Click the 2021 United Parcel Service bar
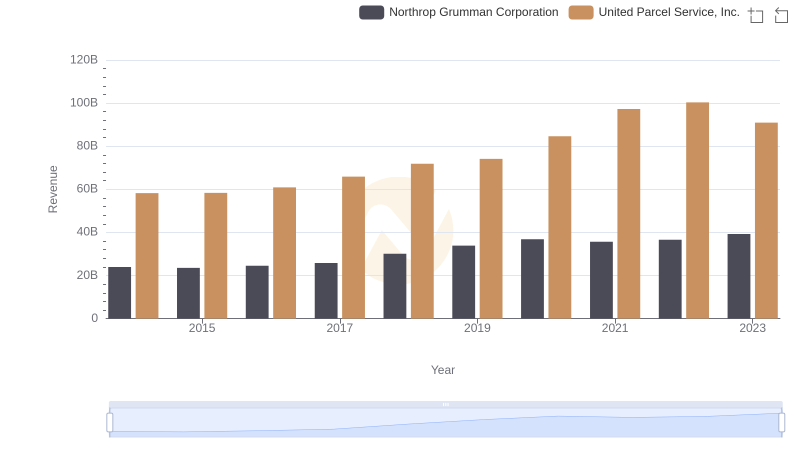 629,214
